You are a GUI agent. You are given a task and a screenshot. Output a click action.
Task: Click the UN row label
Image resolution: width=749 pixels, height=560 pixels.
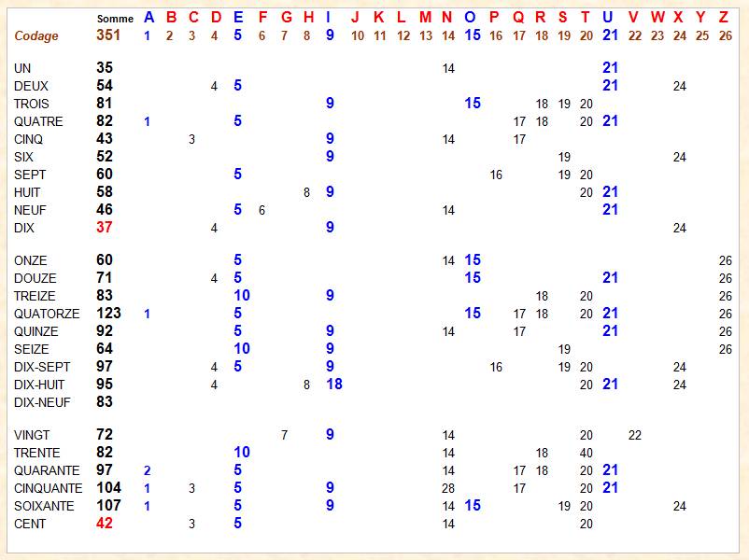[x=23, y=68]
